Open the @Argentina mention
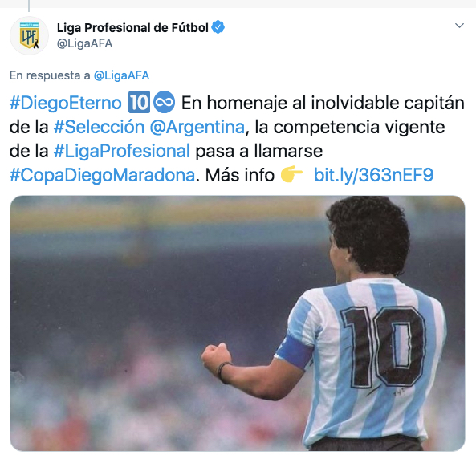476x455 pixels. pyautogui.click(x=197, y=127)
